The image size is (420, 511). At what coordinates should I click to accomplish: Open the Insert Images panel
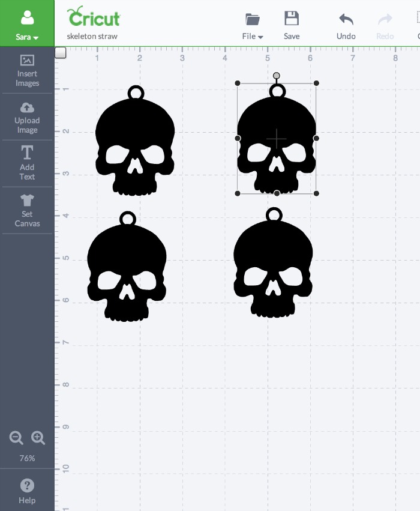coord(27,70)
